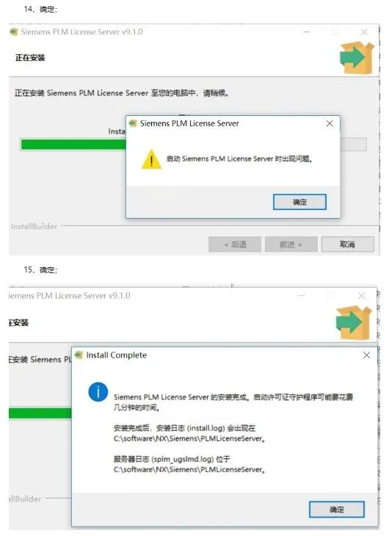Click the yellow warning triangle icon
This screenshot has height=536, width=392.
tap(151, 159)
